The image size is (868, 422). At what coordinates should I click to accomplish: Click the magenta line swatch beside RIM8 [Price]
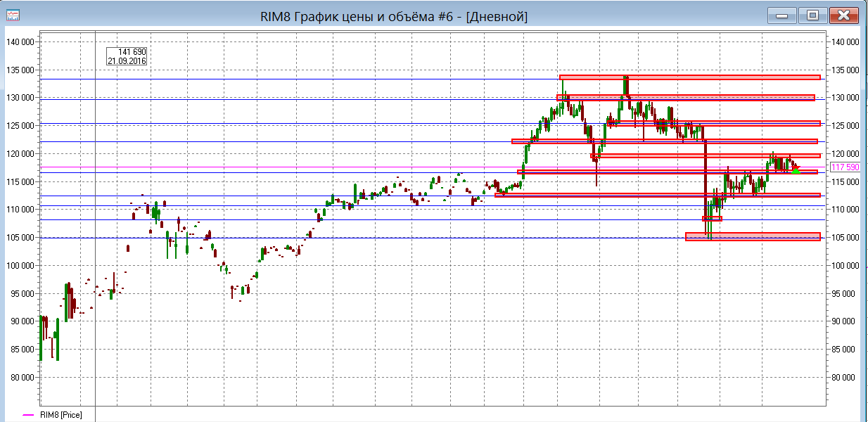pos(28,415)
